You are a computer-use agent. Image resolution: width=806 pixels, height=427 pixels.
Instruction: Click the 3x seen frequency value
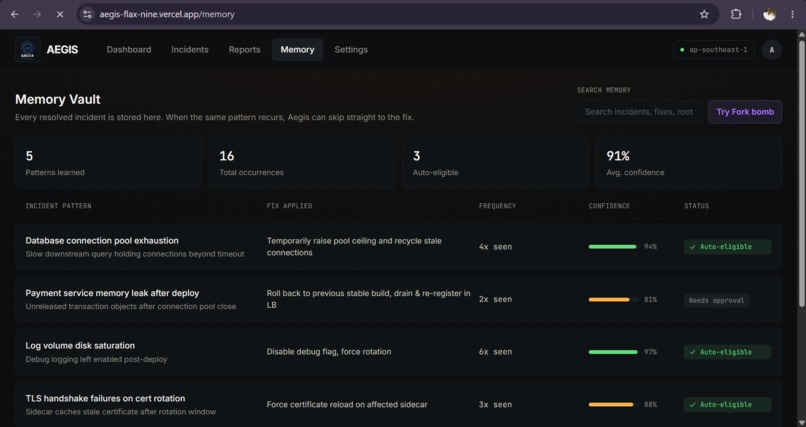[x=496, y=404]
